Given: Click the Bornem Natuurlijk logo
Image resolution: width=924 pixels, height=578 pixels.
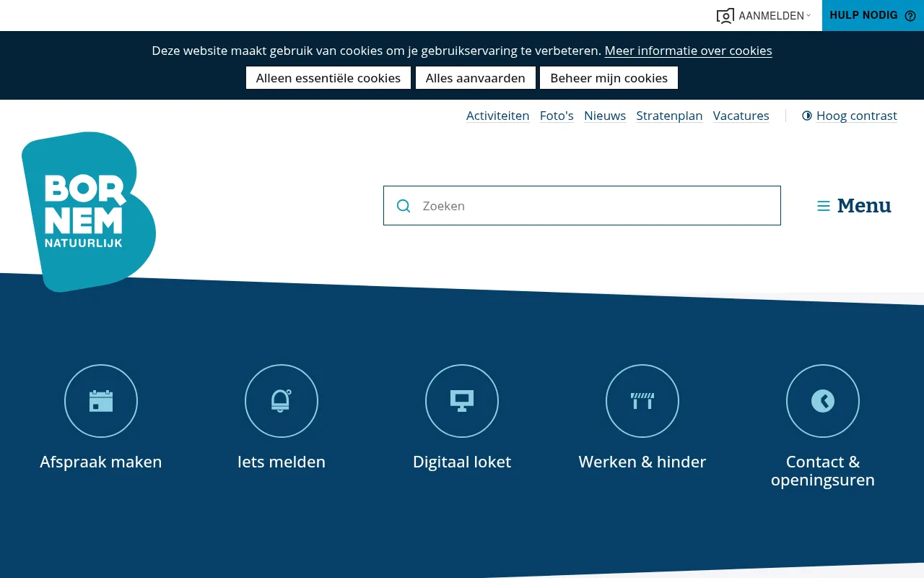Looking at the screenshot, I should click(x=89, y=212).
